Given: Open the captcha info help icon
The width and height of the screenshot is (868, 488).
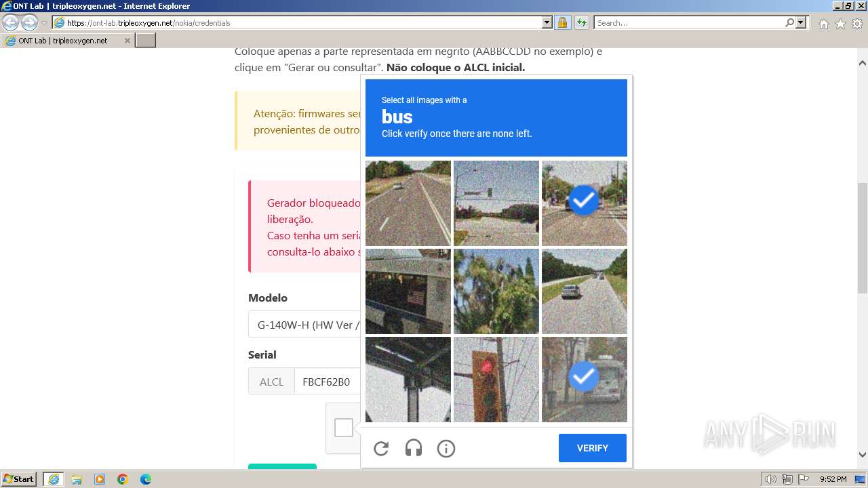Looking at the screenshot, I should click(x=446, y=448).
